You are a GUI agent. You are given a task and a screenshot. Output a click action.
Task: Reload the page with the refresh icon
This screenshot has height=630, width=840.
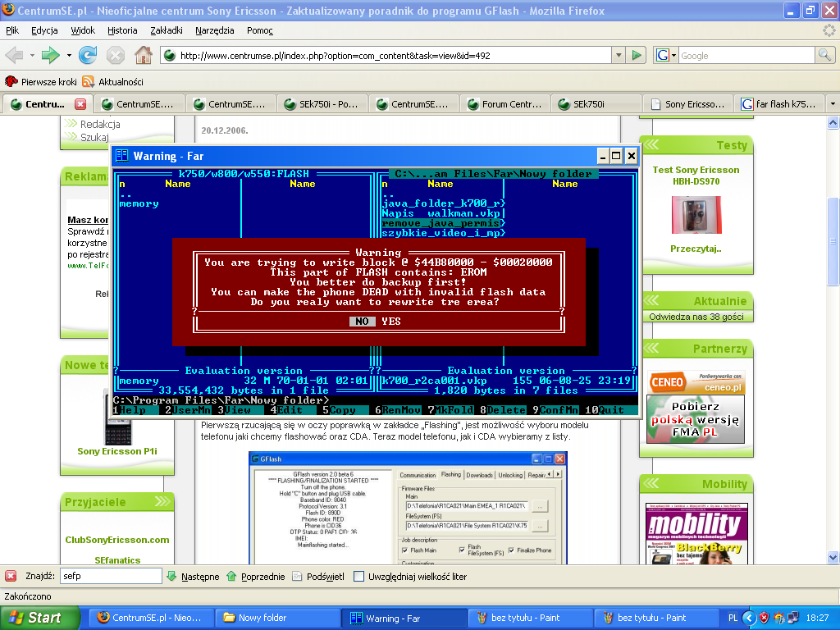coord(87,55)
